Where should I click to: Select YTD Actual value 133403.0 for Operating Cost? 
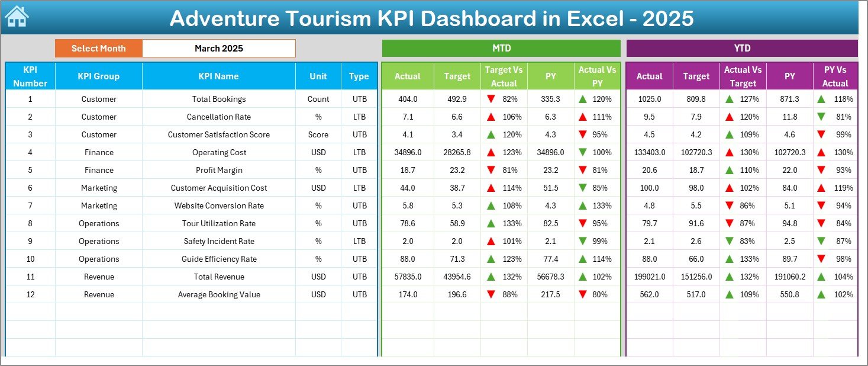(x=649, y=153)
